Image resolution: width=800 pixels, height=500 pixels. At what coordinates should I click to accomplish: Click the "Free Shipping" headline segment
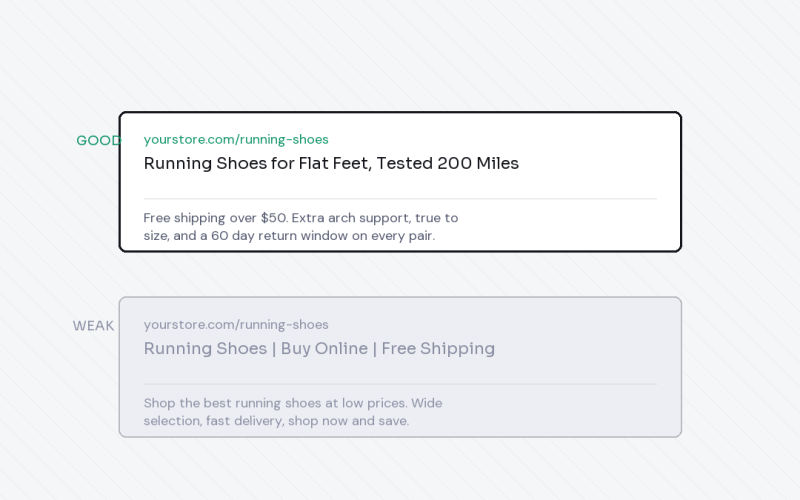(x=438, y=348)
